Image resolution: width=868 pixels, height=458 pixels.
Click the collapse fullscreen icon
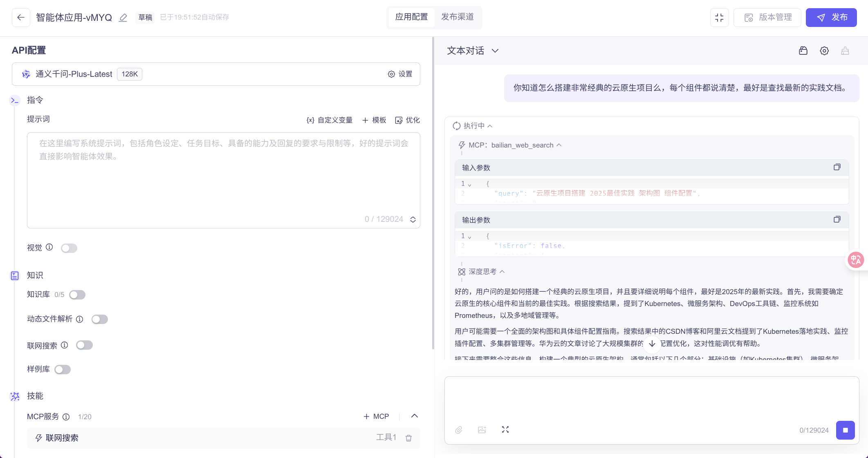(x=719, y=18)
